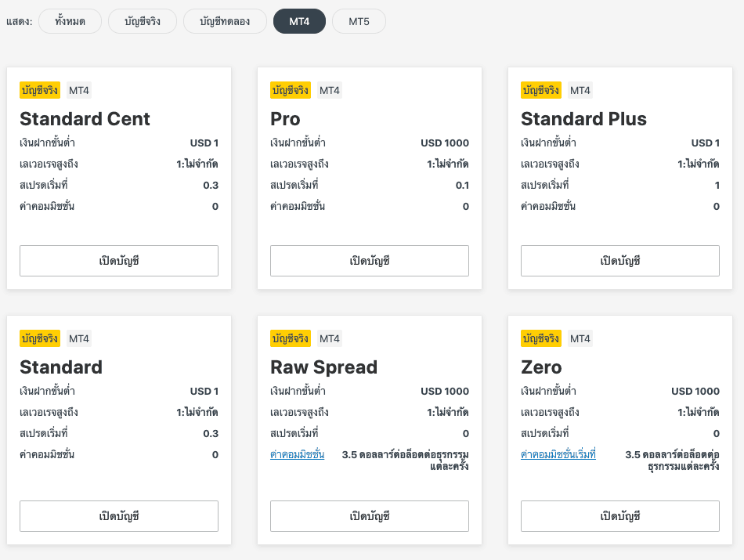Image resolution: width=744 pixels, height=560 pixels.
Task: Click the yellow บัญชีจริง badge on Standard Cent
Action: [x=40, y=90]
